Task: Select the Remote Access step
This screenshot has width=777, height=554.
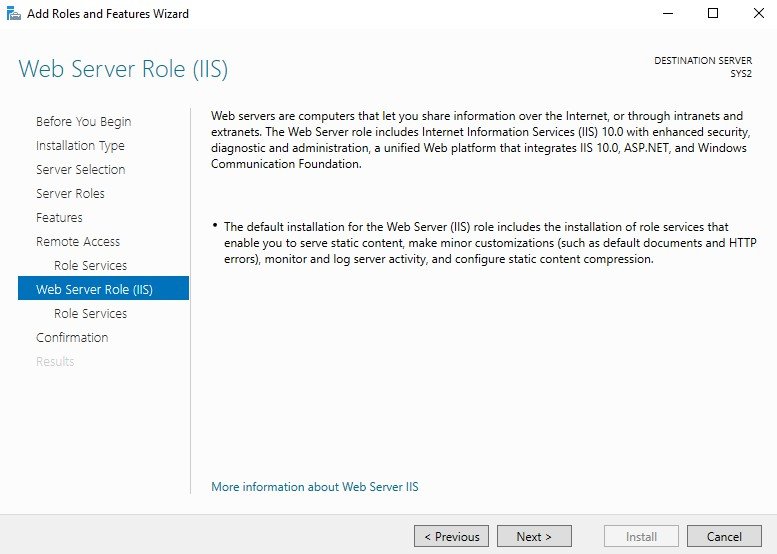Action: tap(78, 241)
